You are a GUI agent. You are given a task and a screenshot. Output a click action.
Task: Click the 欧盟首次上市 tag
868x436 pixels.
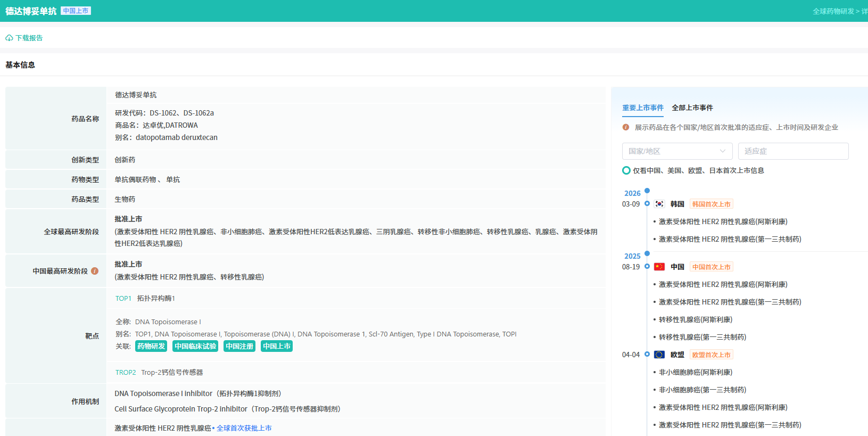tap(712, 355)
